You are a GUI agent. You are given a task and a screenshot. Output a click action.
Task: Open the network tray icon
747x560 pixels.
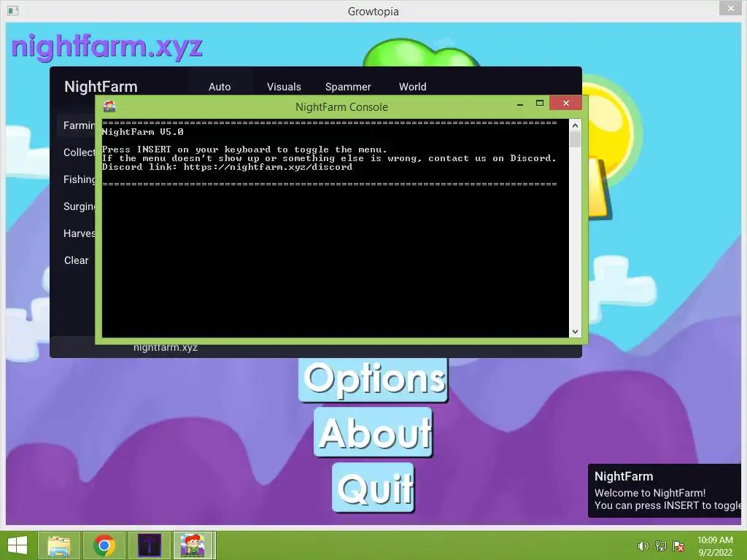[661, 546]
